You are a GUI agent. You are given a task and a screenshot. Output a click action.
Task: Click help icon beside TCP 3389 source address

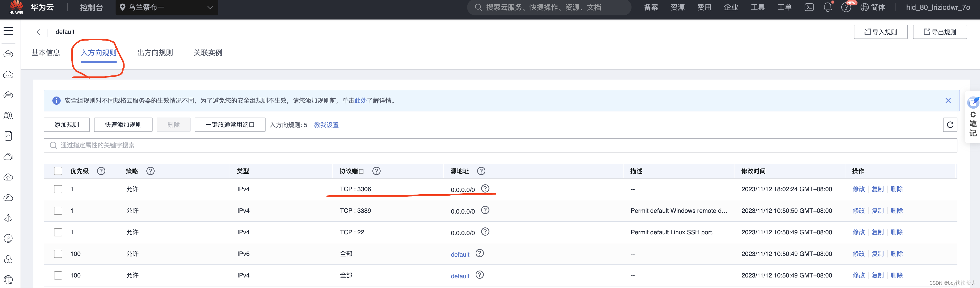tap(485, 210)
